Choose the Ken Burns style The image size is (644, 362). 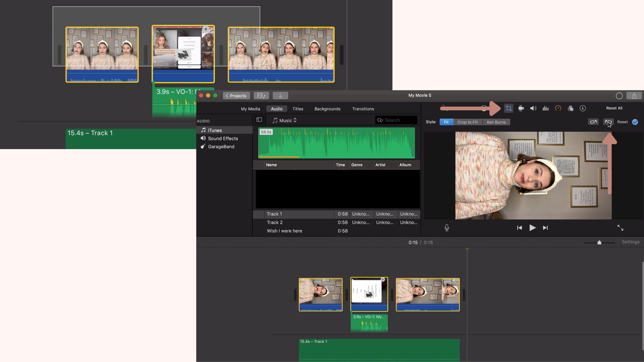496,122
